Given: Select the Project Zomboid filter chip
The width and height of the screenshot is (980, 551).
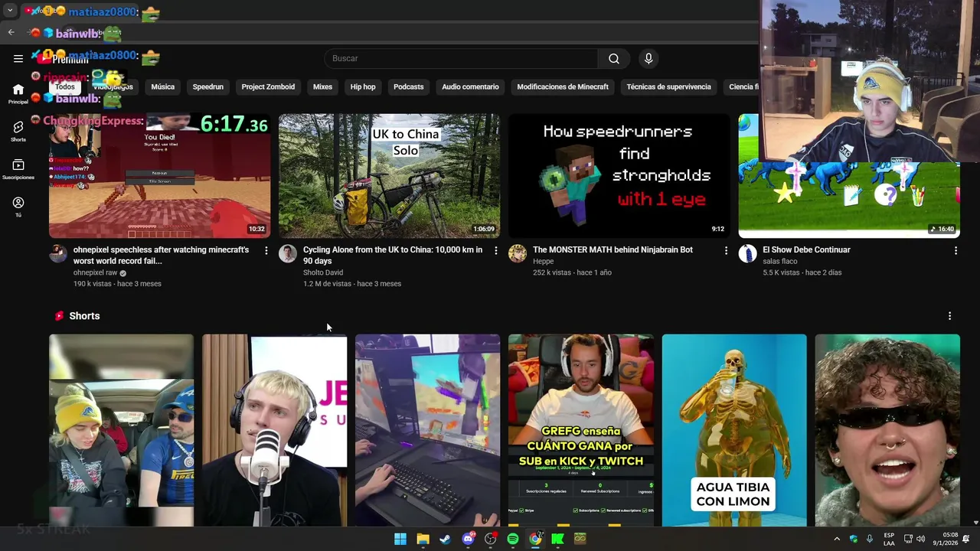Looking at the screenshot, I should [268, 86].
